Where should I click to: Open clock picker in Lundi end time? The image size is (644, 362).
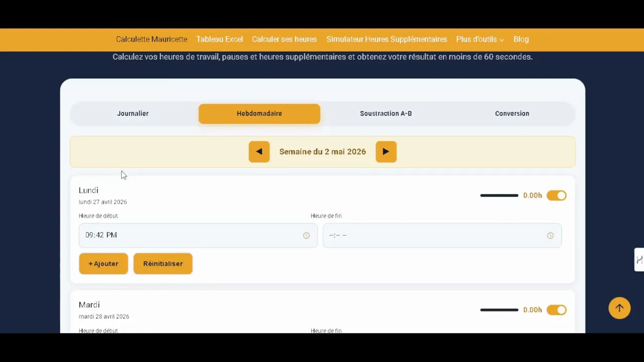click(550, 235)
